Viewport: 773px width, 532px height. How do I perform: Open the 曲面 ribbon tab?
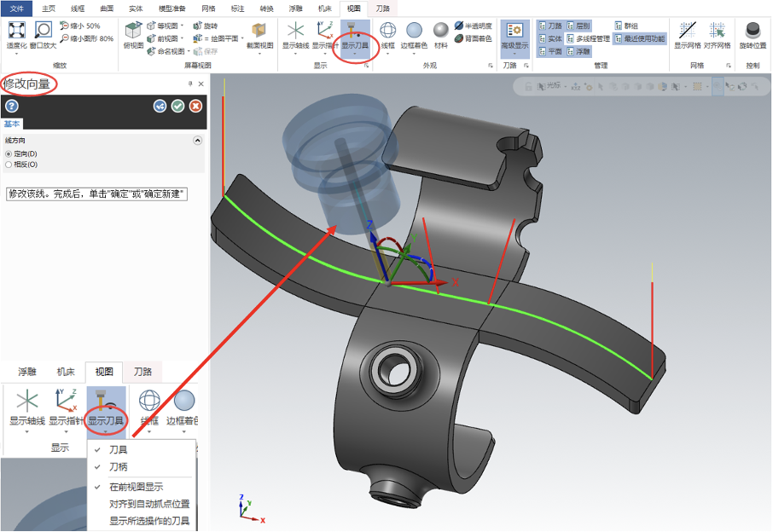tap(107, 9)
